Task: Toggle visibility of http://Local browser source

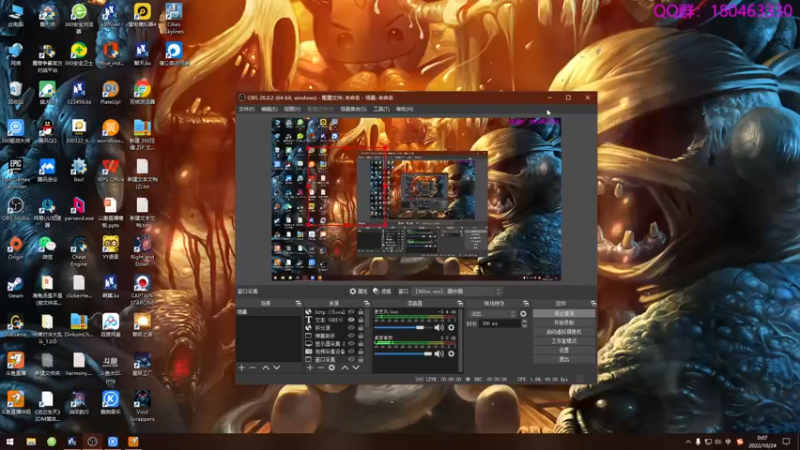Action: 351,312
